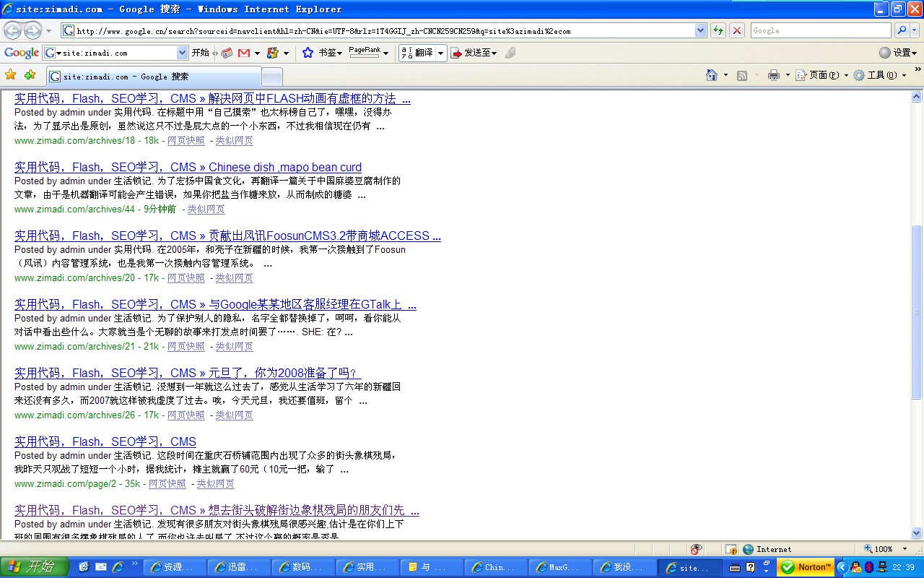Click the Windows 开始 Start button
924x578 pixels.
[x=34, y=567]
